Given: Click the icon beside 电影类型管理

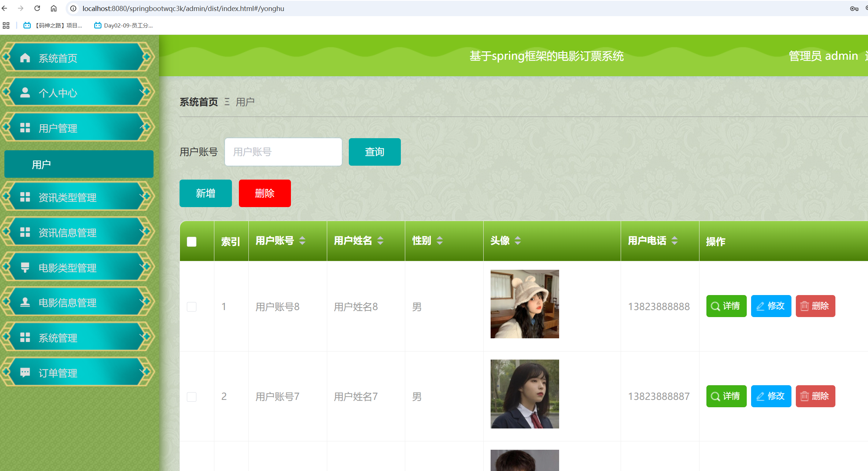Looking at the screenshot, I should (25, 267).
